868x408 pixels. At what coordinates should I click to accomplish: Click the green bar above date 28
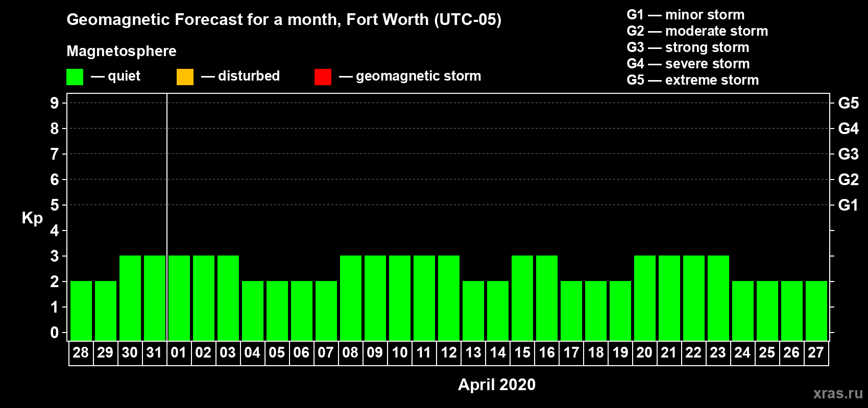click(81, 311)
